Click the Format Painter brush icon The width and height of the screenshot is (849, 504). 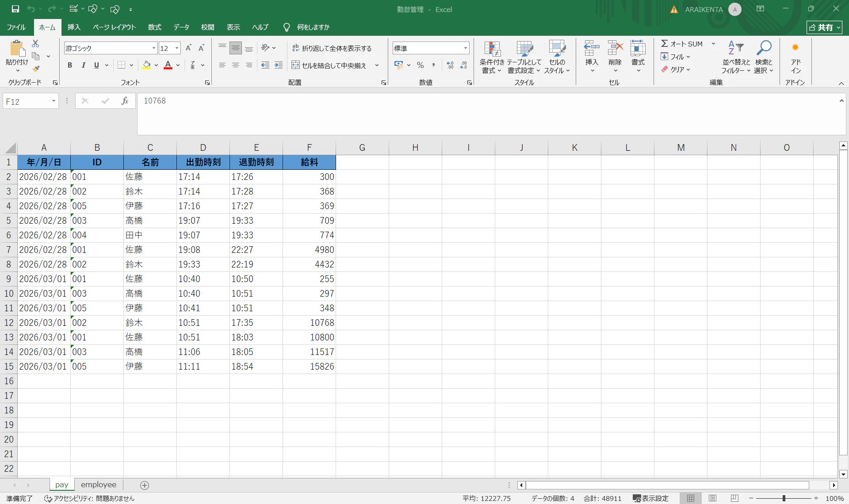[x=36, y=69]
